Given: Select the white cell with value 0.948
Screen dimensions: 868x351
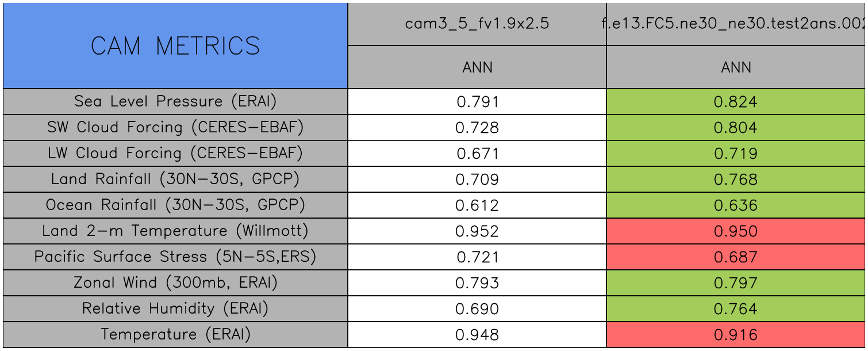Looking at the screenshot, I should click(x=477, y=335).
